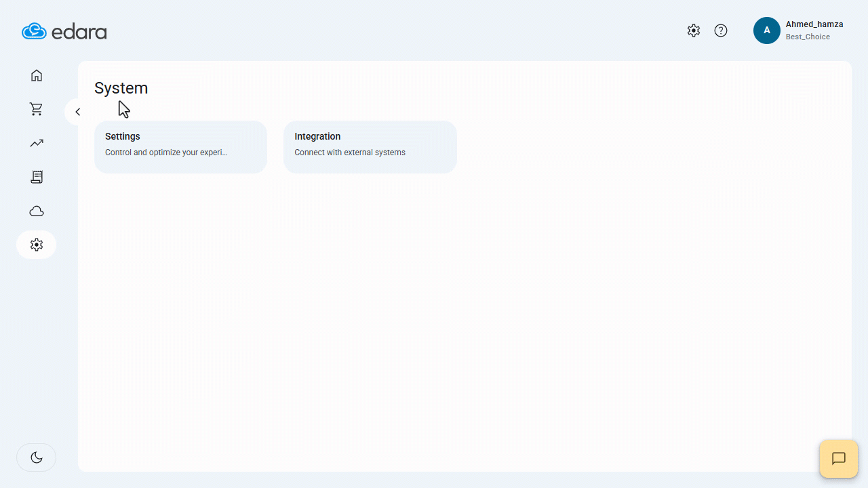Open the Home icon in sidebar
The height and width of the screenshot is (488, 868).
tap(37, 75)
